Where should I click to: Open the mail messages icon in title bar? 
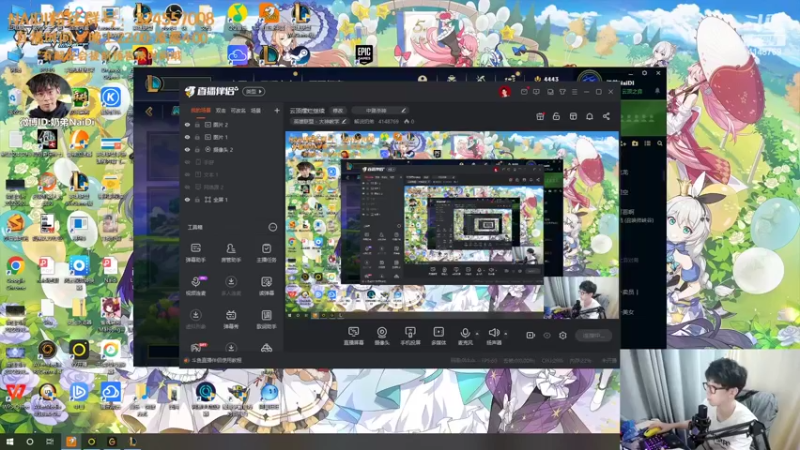[524, 92]
